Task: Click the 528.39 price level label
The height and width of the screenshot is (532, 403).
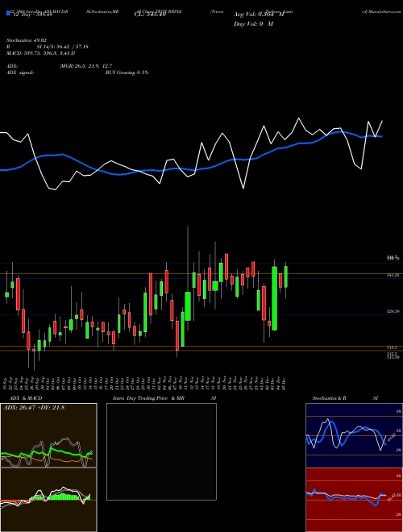Action: (393, 311)
